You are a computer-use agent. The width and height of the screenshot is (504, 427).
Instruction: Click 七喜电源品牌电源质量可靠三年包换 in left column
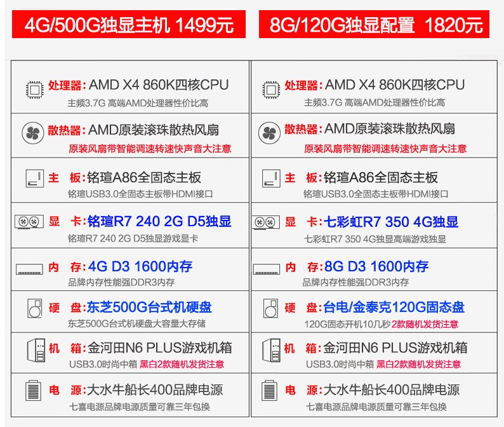140,407
